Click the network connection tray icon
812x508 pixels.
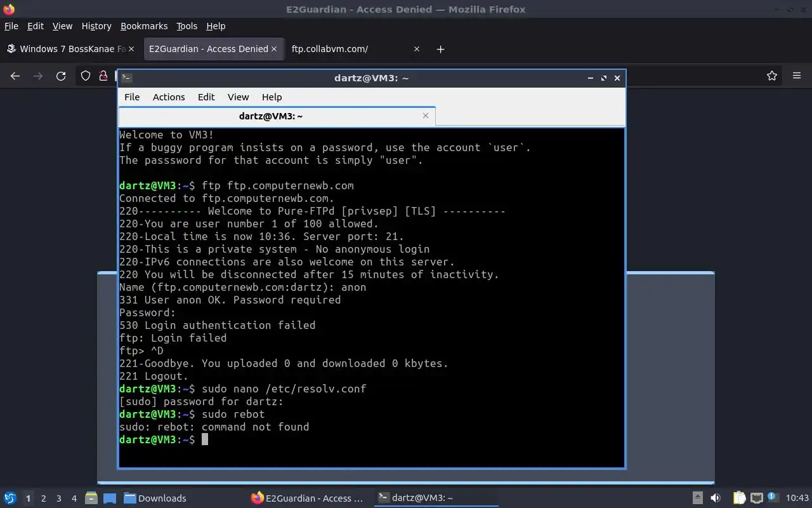[756, 498]
